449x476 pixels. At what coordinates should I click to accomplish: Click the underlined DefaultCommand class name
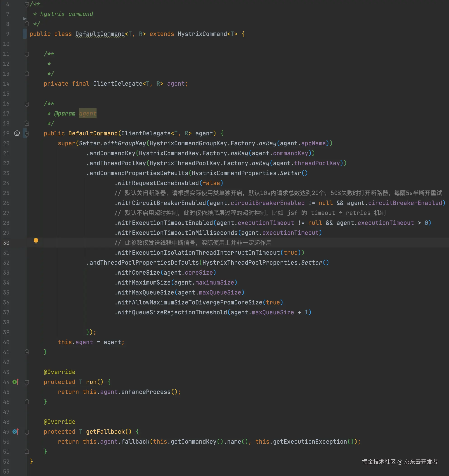100,34
